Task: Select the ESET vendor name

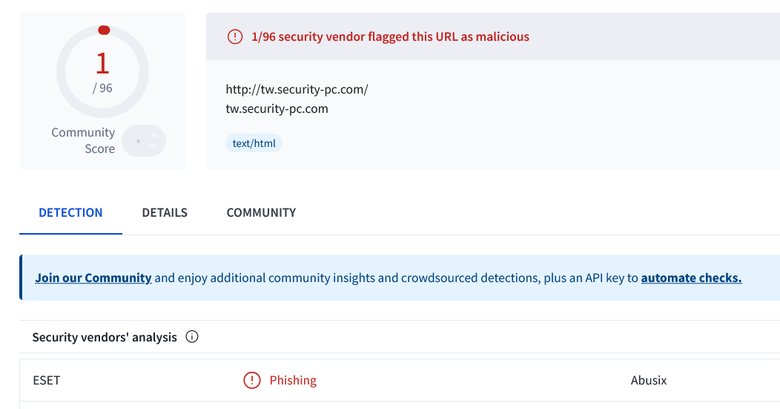Action: pos(46,380)
